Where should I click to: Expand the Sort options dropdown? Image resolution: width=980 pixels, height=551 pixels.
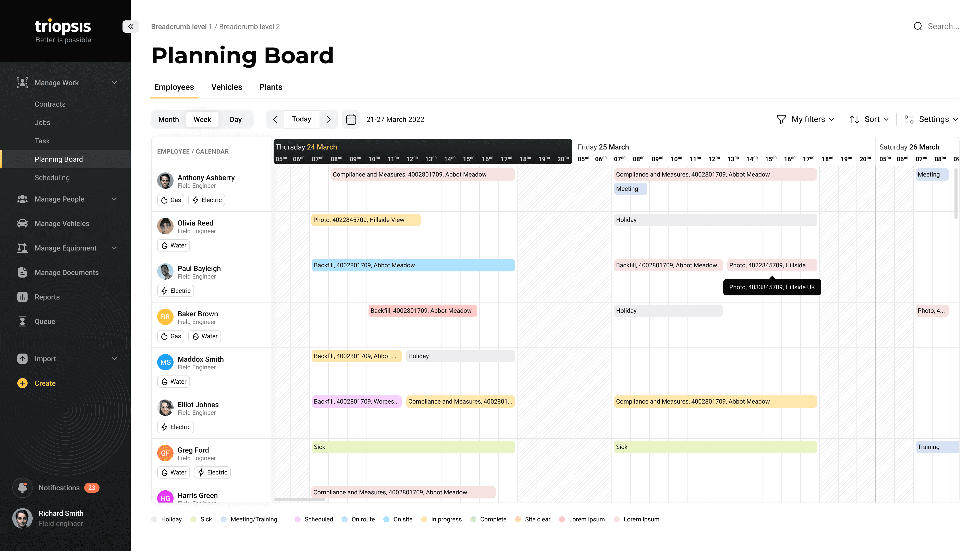pos(869,120)
